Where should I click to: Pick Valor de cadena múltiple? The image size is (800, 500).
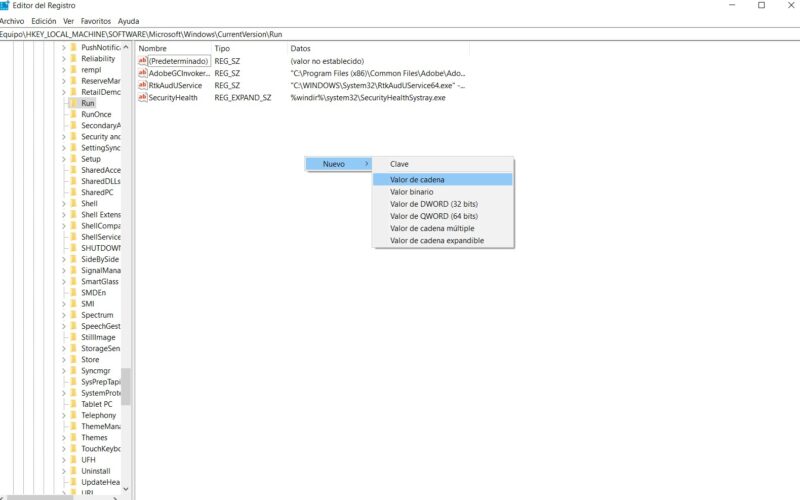(442, 229)
